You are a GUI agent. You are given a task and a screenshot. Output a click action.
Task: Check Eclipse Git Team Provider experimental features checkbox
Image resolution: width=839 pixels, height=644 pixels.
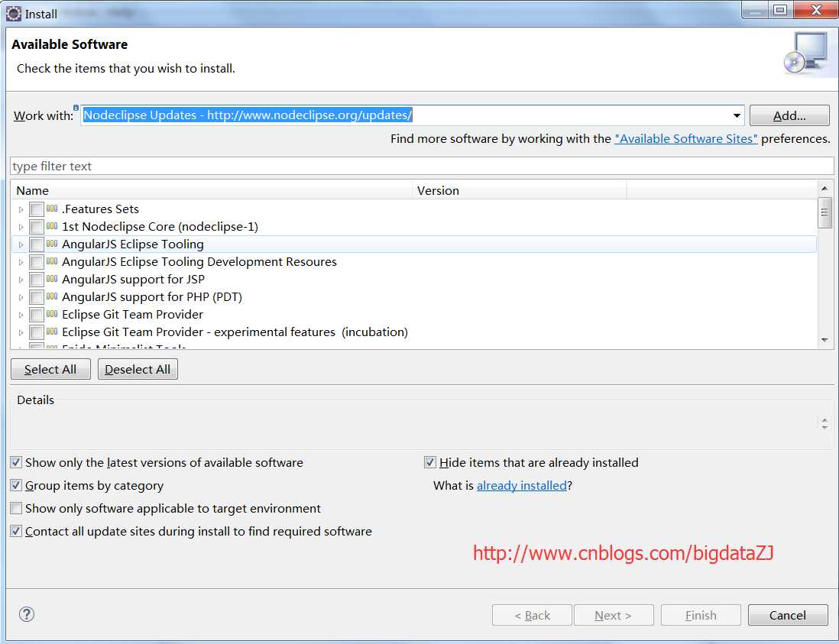[37, 332]
